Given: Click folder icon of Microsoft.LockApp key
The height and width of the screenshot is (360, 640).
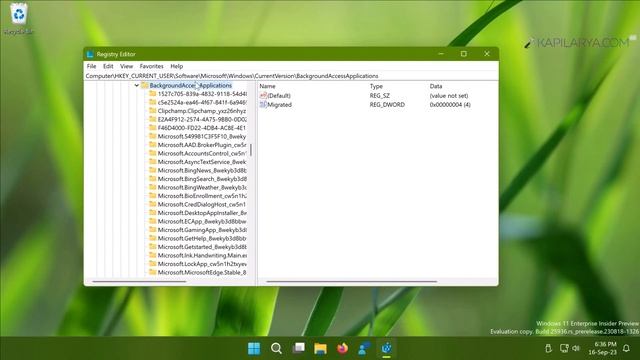Looking at the screenshot, I should [x=153, y=264].
